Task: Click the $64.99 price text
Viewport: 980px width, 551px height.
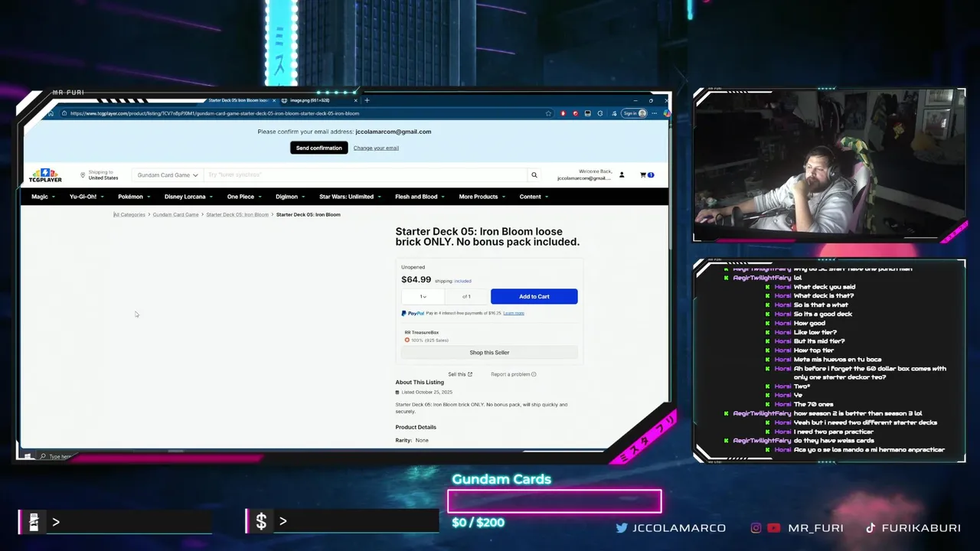Action: pyautogui.click(x=416, y=280)
